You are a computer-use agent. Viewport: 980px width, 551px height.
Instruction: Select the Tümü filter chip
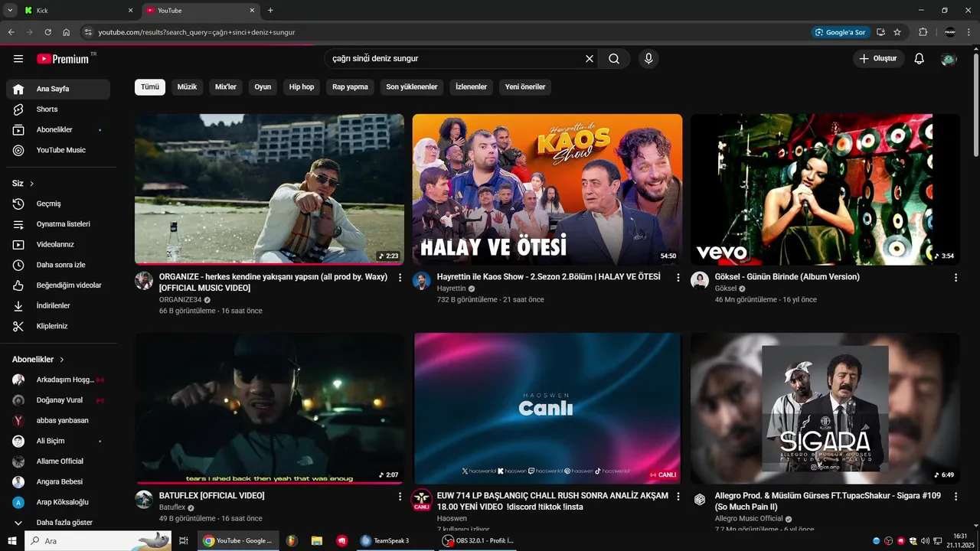pyautogui.click(x=150, y=87)
